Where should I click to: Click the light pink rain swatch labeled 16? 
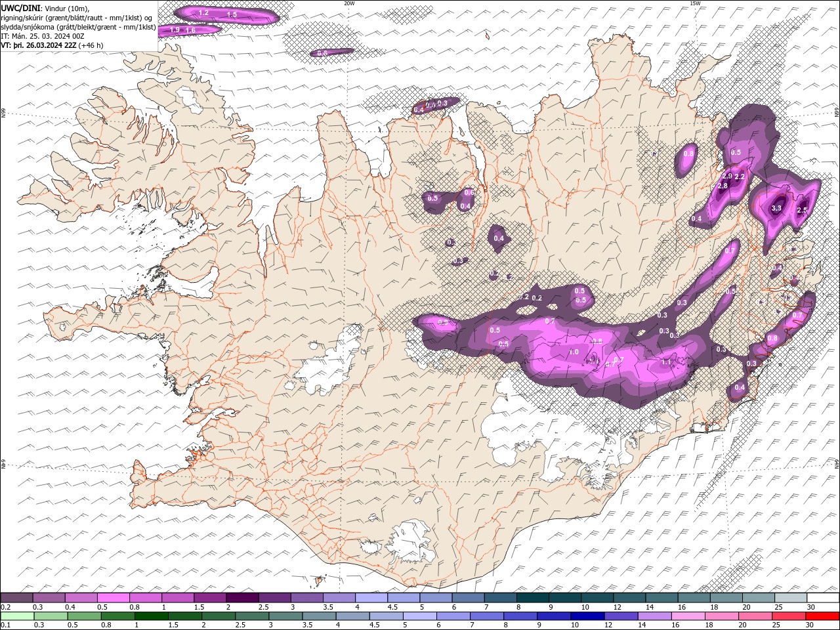click(x=688, y=616)
